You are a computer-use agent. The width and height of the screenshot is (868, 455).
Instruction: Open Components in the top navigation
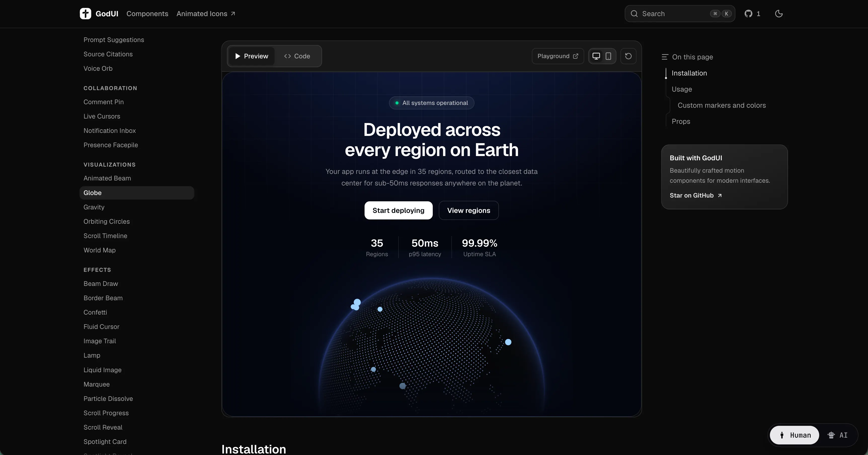[147, 14]
